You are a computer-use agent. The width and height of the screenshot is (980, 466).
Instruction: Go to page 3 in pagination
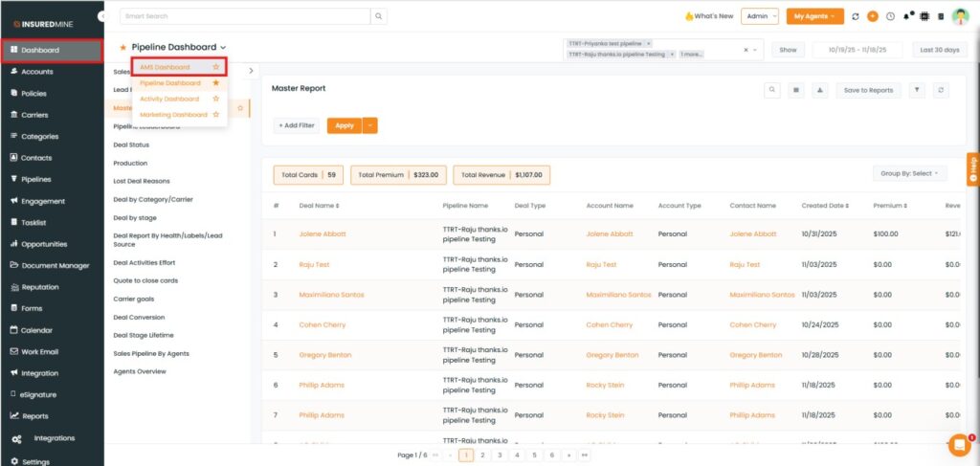point(498,455)
